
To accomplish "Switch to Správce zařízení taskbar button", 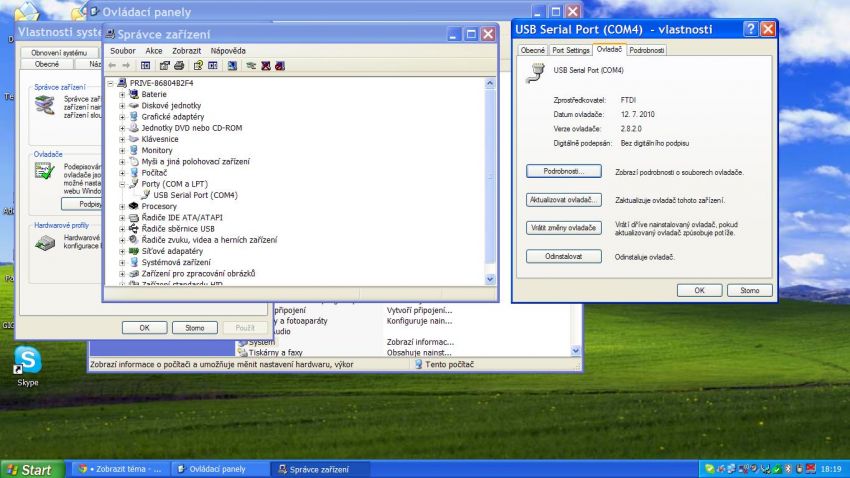I will [x=321, y=469].
